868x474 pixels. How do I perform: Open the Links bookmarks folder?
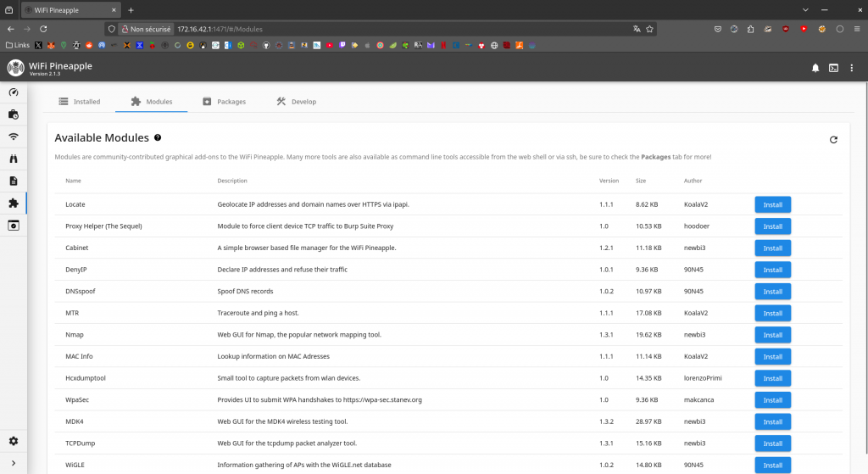(18, 46)
